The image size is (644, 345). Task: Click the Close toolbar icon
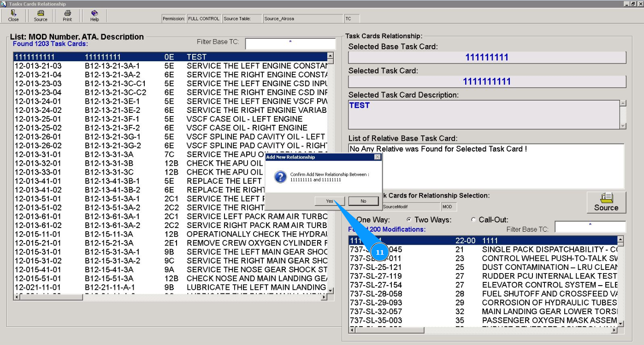pyautogui.click(x=13, y=16)
